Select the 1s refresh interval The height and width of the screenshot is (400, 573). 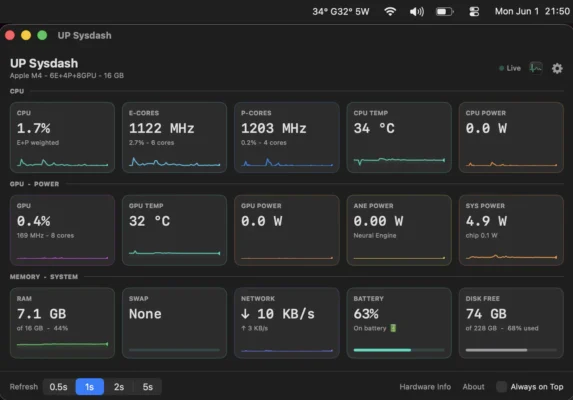coord(90,387)
